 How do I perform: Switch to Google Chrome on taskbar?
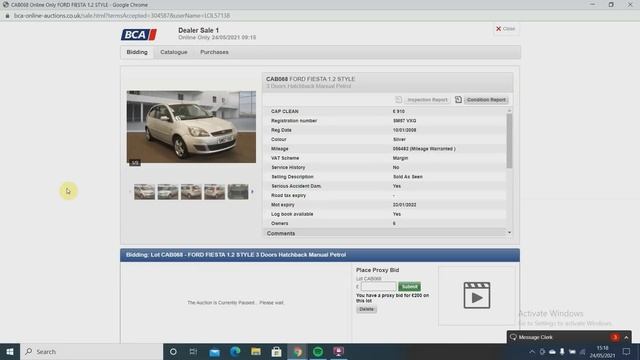pos(298,351)
